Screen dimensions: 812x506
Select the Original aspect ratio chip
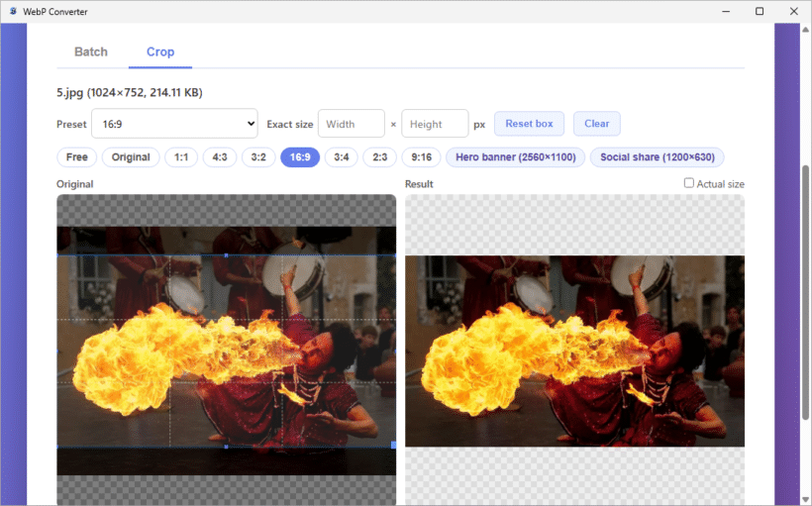[131, 156]
